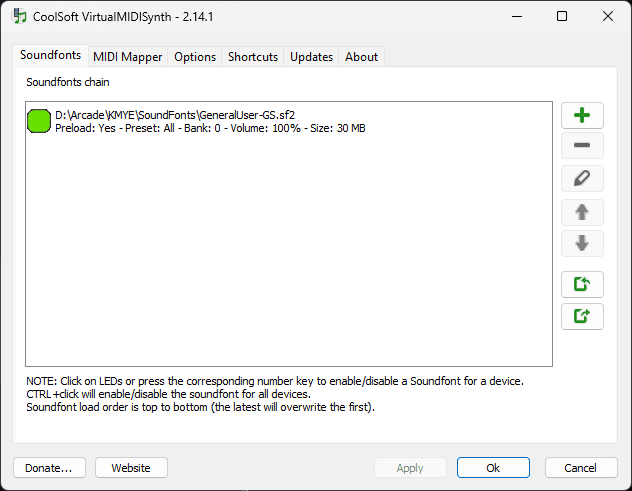Open the Options tab

click(x=195, y=57)
